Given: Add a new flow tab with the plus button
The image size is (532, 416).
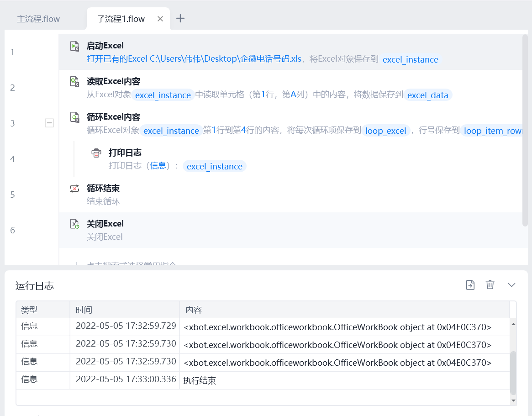Looking at the screenshot, I should click(x=180, y=18).
